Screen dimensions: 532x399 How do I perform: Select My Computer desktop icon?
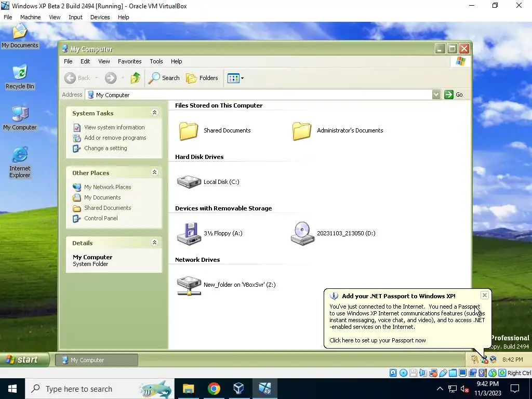pyautogui.click(x=20, y=118)
